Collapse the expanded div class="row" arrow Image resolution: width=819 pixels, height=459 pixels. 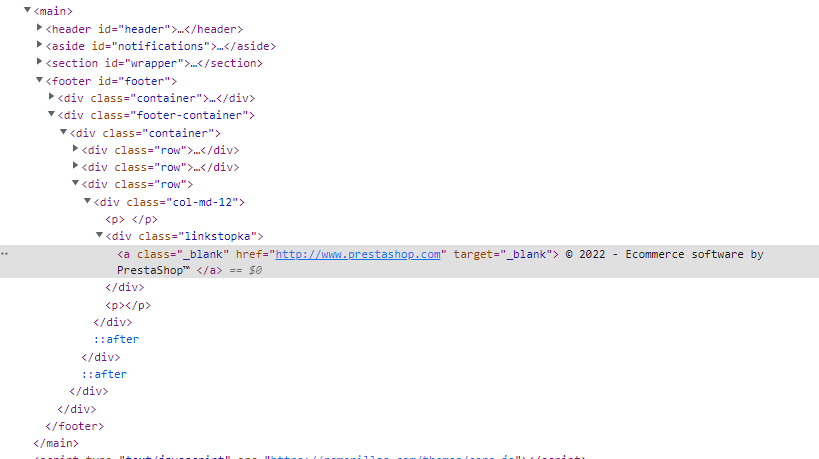click(x=75, y=183)
